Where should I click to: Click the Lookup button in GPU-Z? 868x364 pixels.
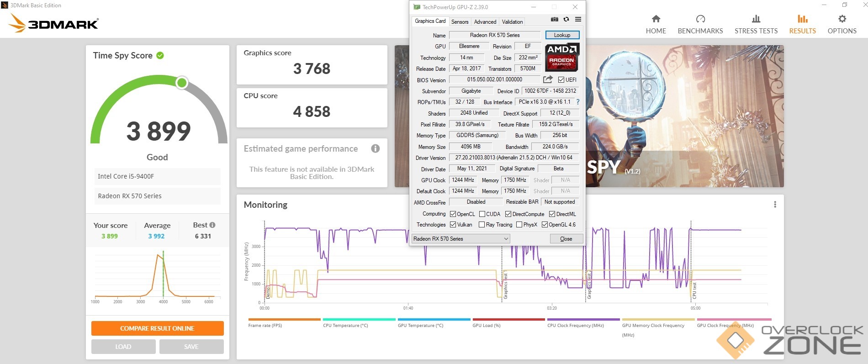pyautogui.click(x=562, y=35)
